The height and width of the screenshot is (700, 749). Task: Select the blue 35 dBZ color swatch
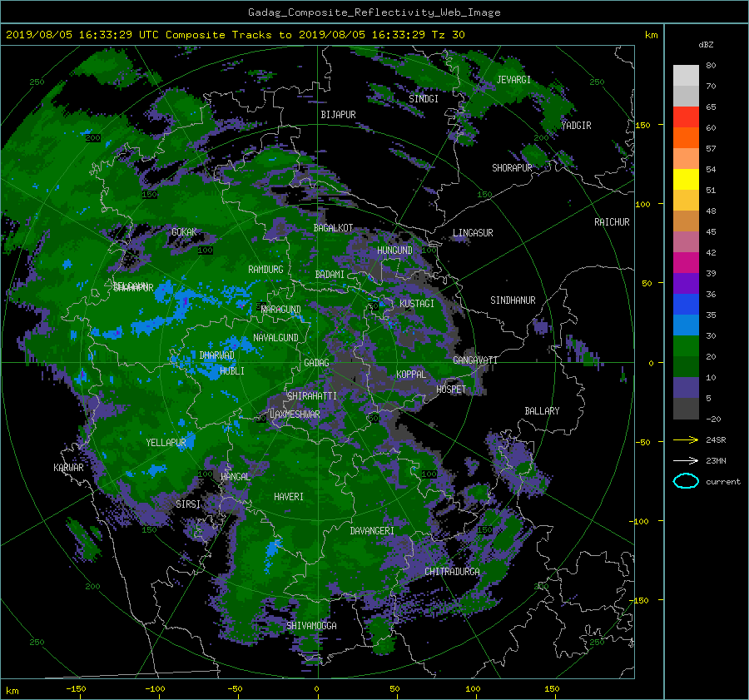pyautogui.click(x=686, y=305)
